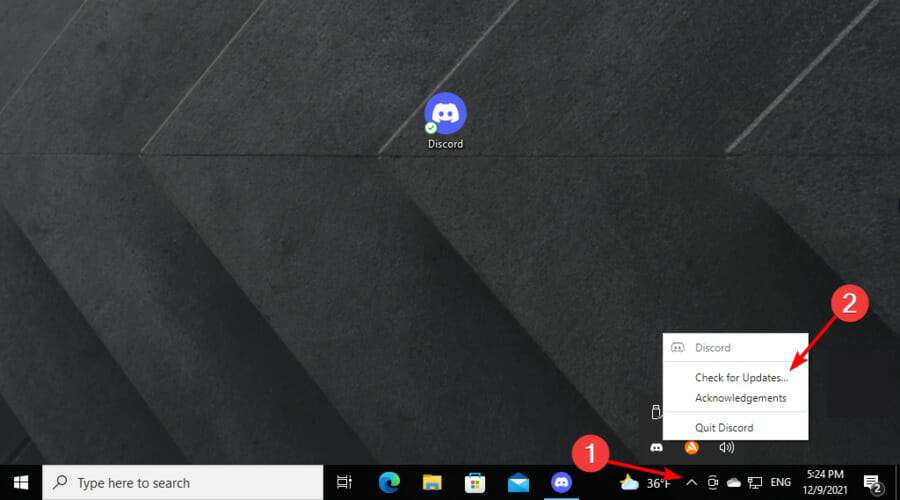Open the Discord desktop shortcut
The height and width of the screenshot is (500, 900).
click(x=445, y=121)
